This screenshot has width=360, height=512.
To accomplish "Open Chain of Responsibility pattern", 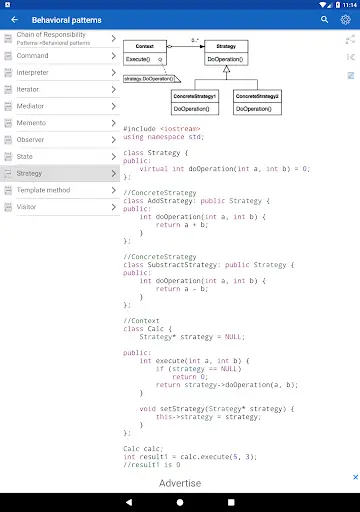I will (x=60, y=39).
